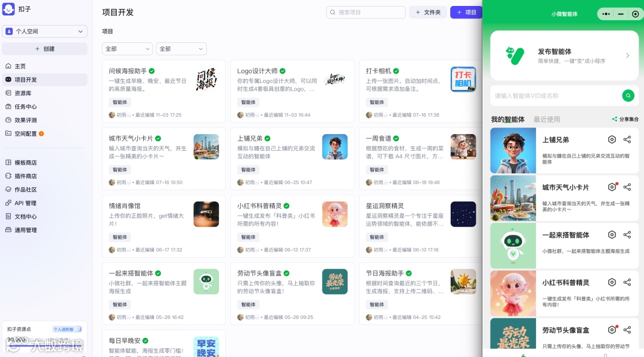This screenshot has height=357, width=644.
Task: Click the 发布智能体 green logo icon
Action: pos(515,55)
